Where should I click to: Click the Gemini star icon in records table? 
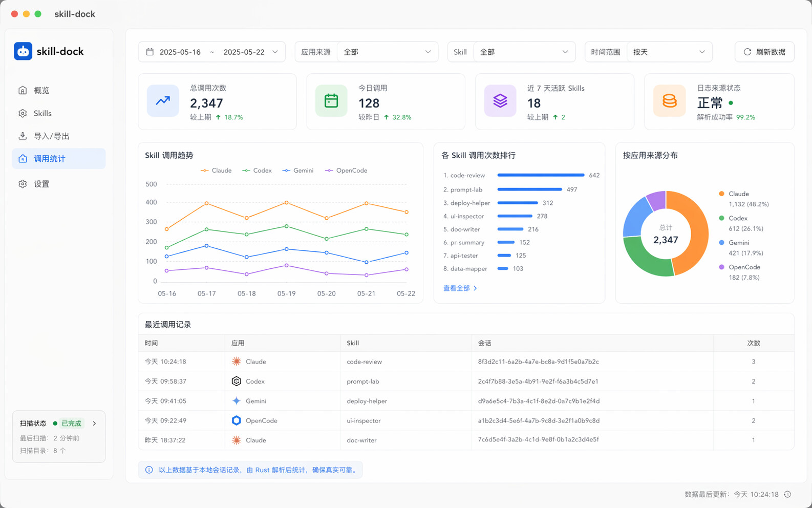point(236,401)
